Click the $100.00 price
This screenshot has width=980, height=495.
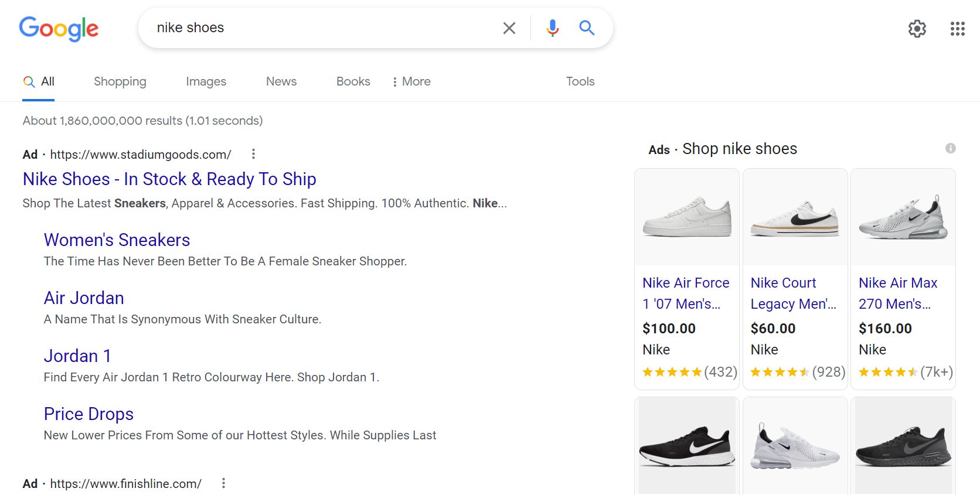pos(669,329)
